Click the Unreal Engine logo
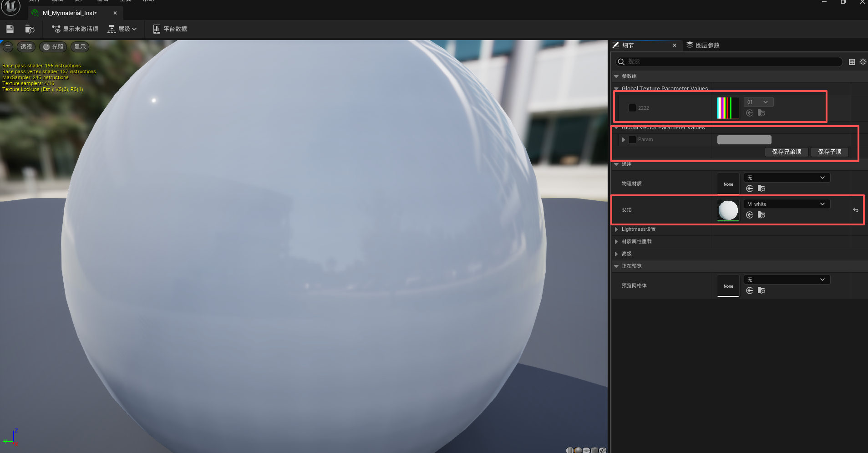Screen dimensions: 868x453 pyautogui.click(x=10, y=7)
